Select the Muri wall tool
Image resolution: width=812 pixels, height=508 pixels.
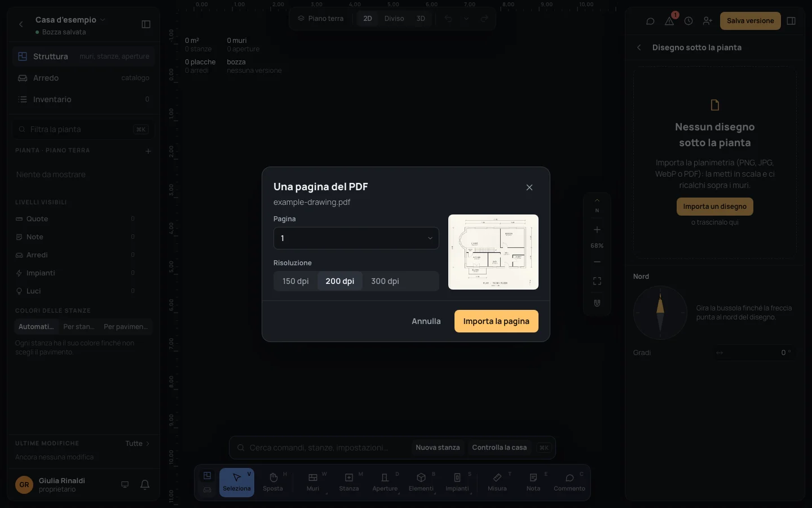313,483
